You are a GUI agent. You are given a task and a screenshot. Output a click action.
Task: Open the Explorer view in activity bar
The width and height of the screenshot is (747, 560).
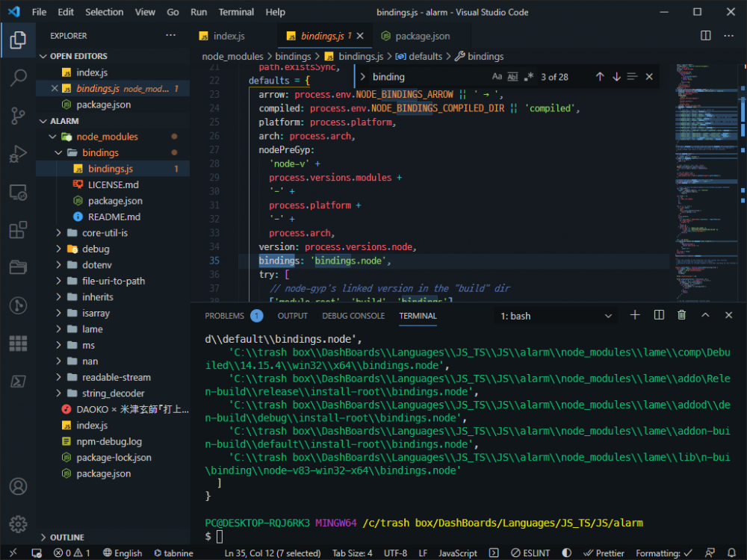point(18,40)
